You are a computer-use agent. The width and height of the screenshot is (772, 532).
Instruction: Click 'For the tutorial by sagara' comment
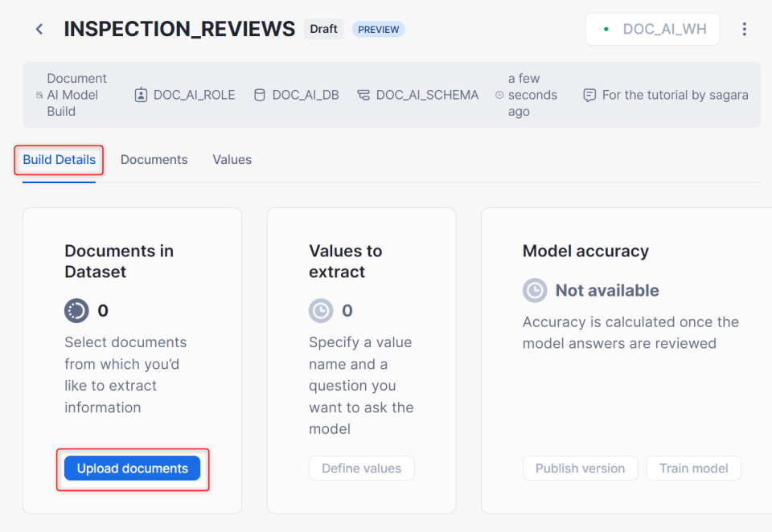[675, 95]
